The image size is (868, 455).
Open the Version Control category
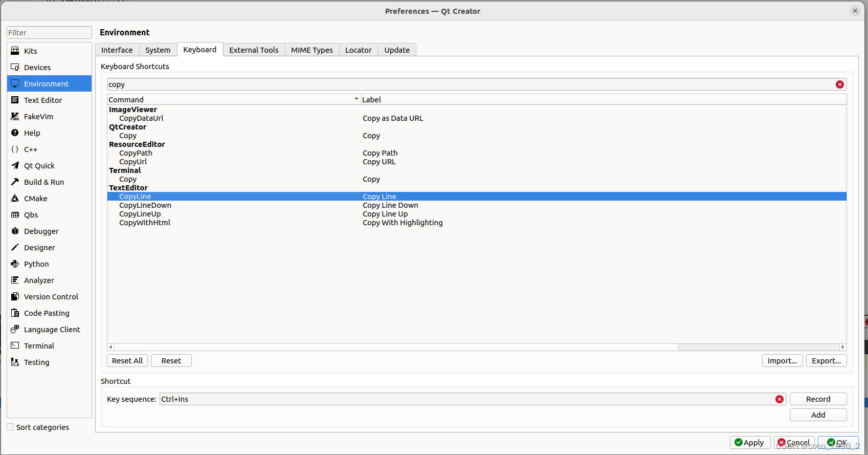tap(49, 297)
